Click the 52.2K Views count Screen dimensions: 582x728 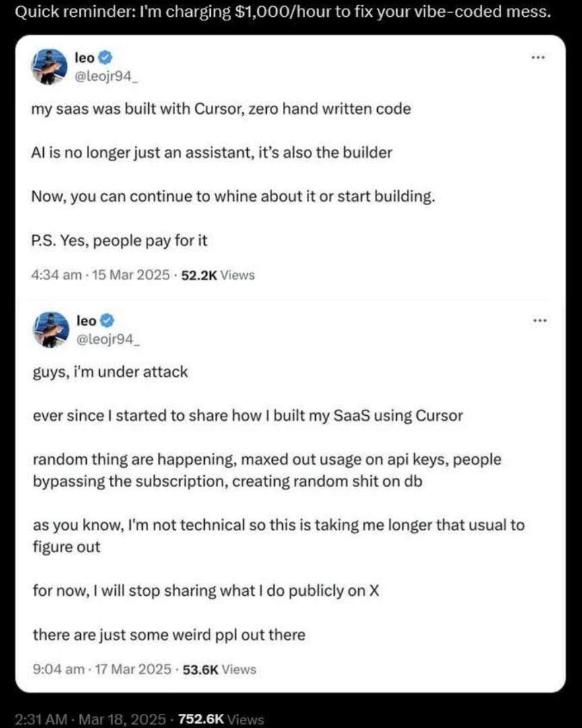pyautogui.click(x=218, y=275)
